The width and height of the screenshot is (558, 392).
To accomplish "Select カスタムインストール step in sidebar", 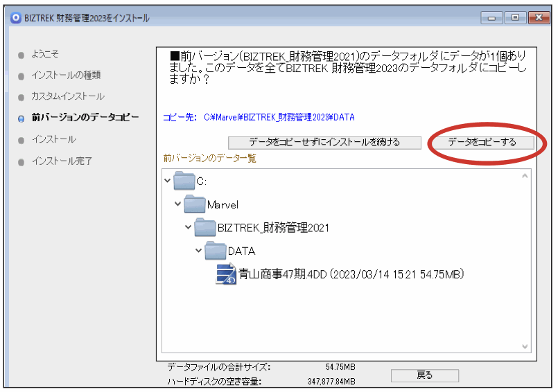I will pyautogui.click(x=68, y=96).
